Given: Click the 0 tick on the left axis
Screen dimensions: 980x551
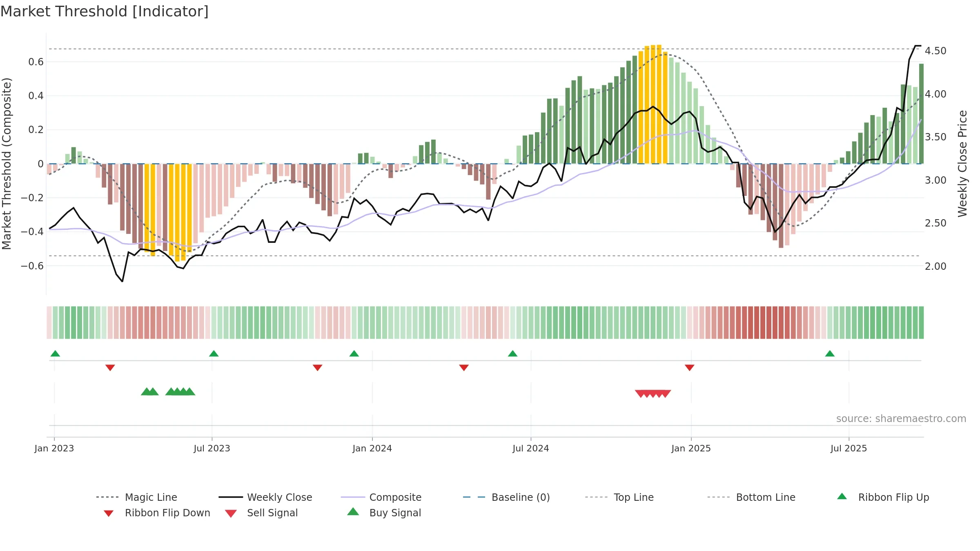Looking at the screenshot, I should tap(40, 164).
